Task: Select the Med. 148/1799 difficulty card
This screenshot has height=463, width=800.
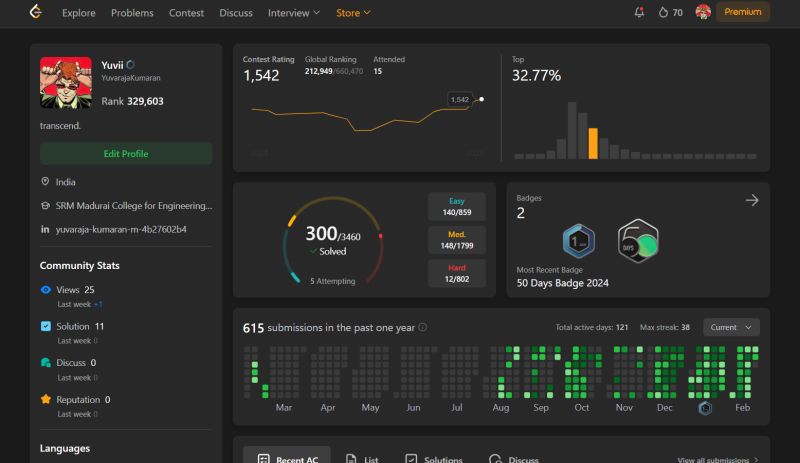Action: pos(457,240)
